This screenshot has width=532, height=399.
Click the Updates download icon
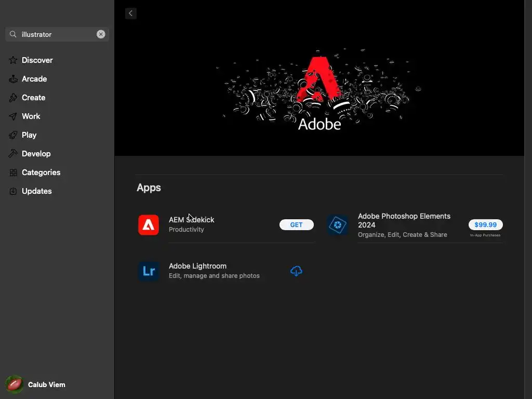coord(13,191)
